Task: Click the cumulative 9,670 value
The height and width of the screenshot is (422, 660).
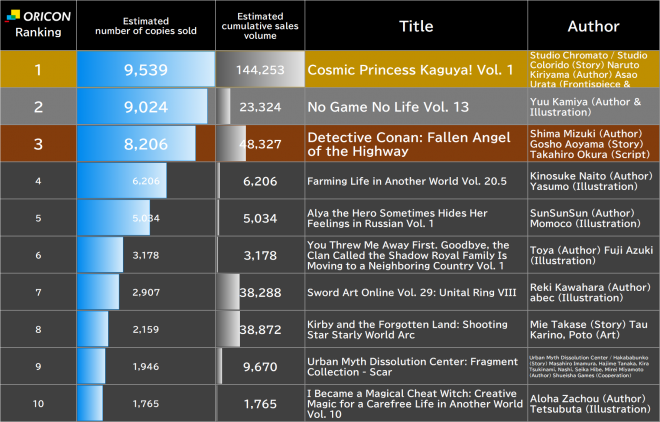Action: pyautogui.click(x=260, y=366)
